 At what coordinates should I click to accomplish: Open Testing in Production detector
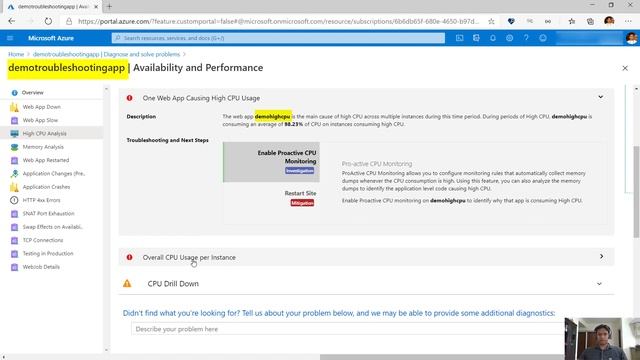[48, 253]
